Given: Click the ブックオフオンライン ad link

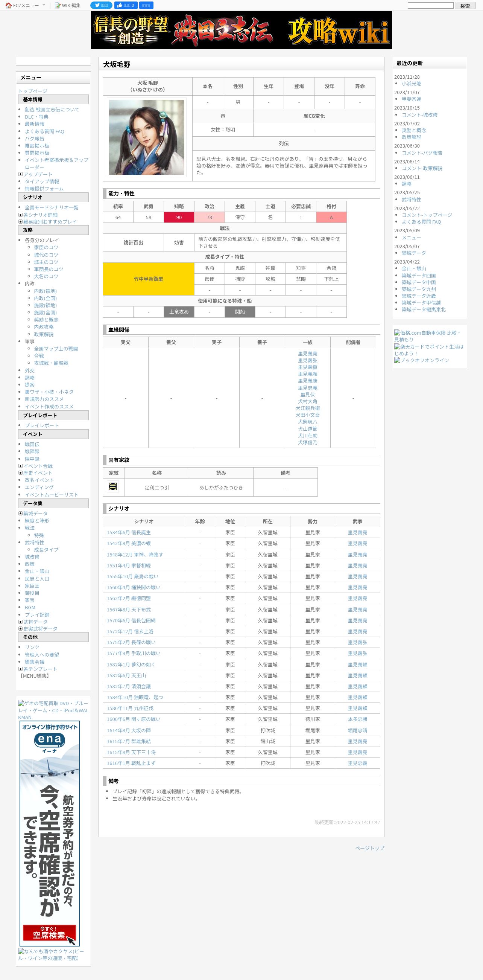Looking at the screenshot, I should (421, 360).
